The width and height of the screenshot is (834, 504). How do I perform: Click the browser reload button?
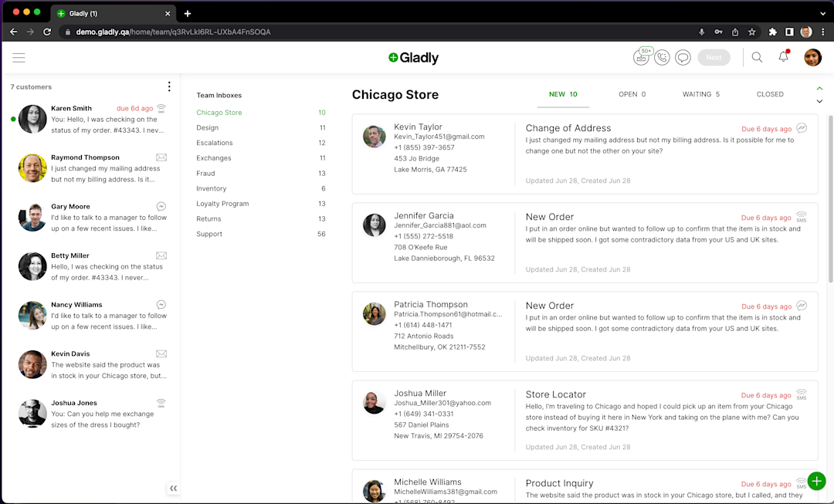point(47,32)
